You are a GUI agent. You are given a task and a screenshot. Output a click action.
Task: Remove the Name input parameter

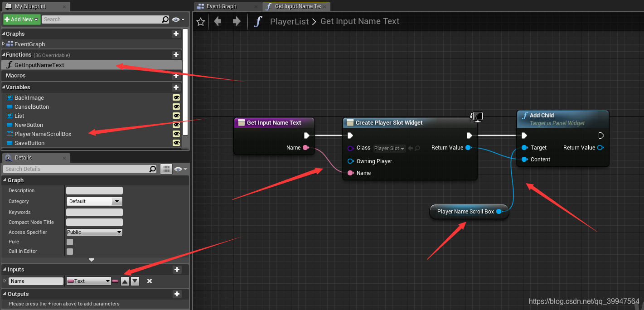point(150,281)
